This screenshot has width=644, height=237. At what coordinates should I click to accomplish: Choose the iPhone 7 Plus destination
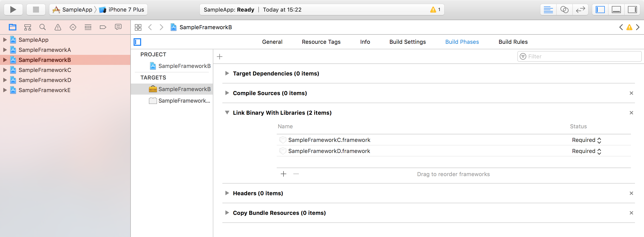[x=122, y=10]
